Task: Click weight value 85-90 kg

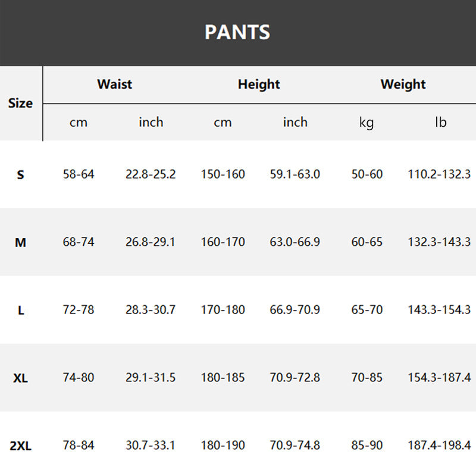Action: [x=367, y=446]
